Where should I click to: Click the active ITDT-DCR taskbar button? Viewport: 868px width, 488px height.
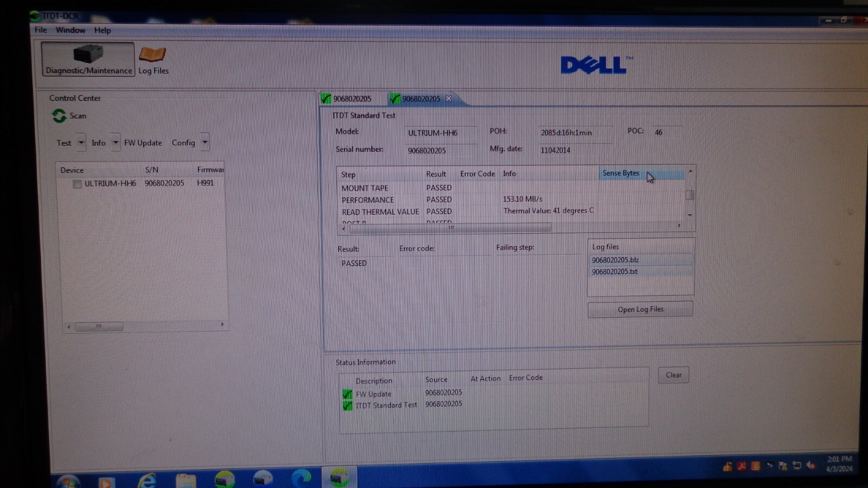(340, 477)
